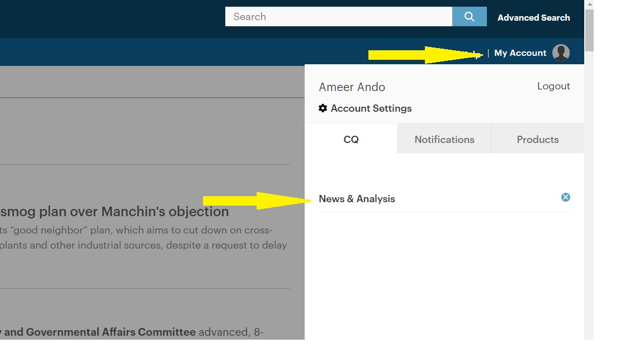
Task: Select the CQ tab
Action: click(x=351, y=139)
